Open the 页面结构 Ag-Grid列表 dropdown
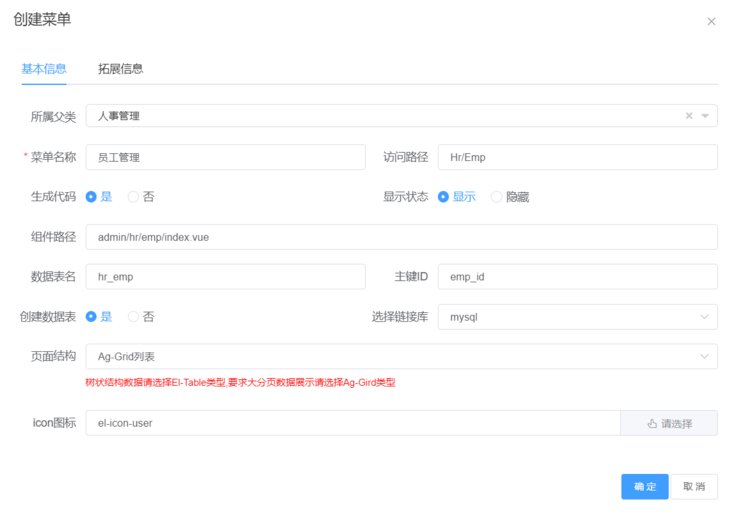732x518 pixels. [x=401, y=357]
